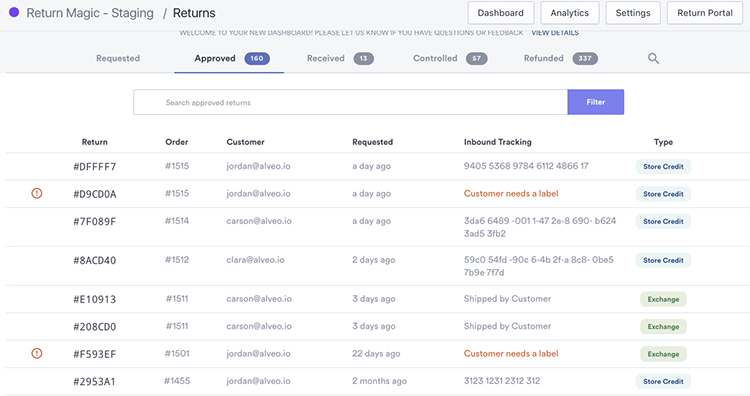Screen dimensions: 750x396
Task: Focus the Search approved returns field
Action: [x=351, y=102]
